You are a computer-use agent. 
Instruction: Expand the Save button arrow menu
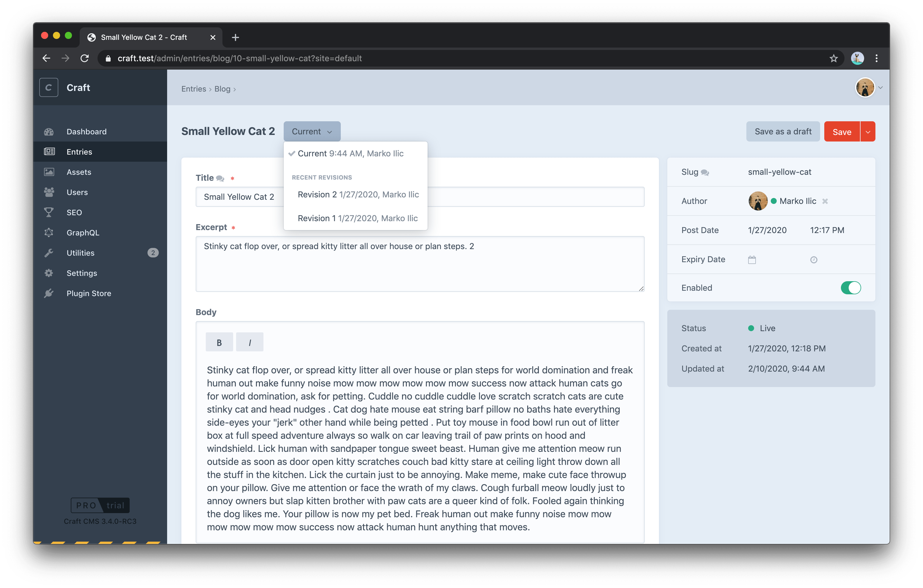click(x=868, y=131)
